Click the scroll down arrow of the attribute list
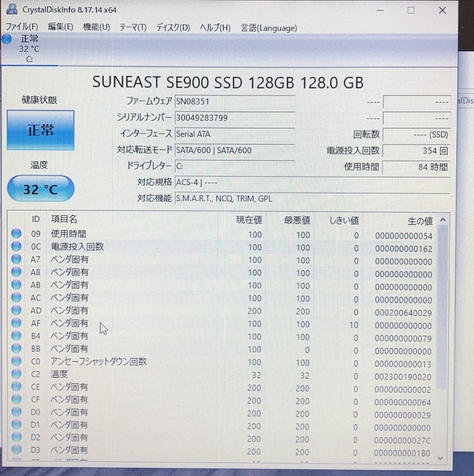The height and width of the screenshot is (476, 474). (x=441, y=458)
